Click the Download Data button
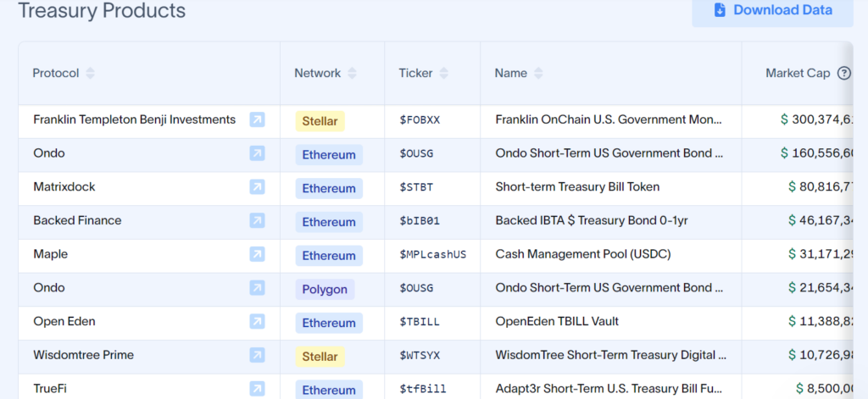Screen dimensions: 868x399 772,10
